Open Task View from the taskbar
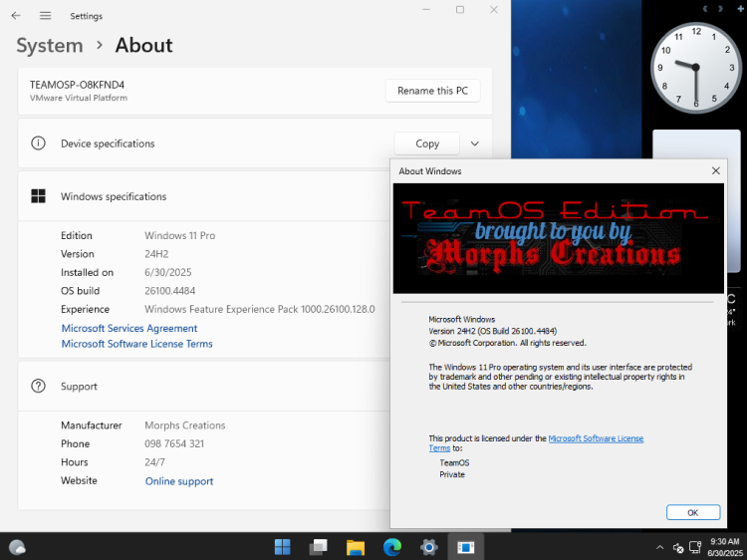This screenshot has width=747, height=560. (x=319, y=547)
